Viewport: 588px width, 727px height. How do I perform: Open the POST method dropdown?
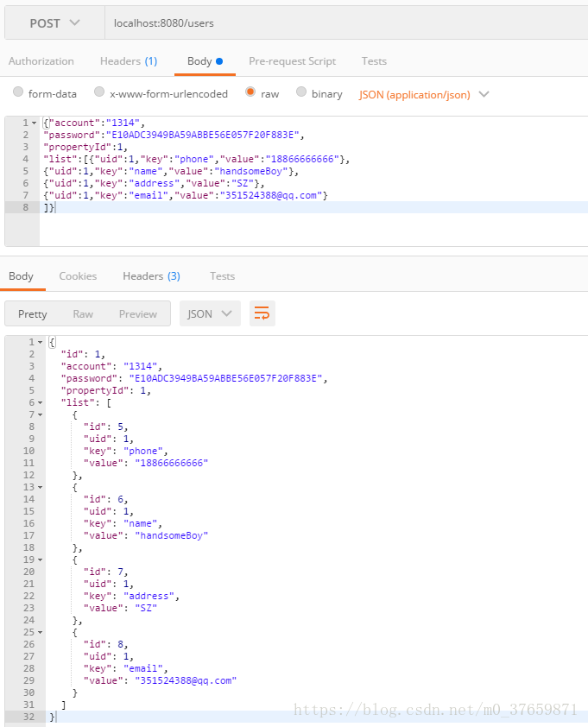(x=54, y=22)
